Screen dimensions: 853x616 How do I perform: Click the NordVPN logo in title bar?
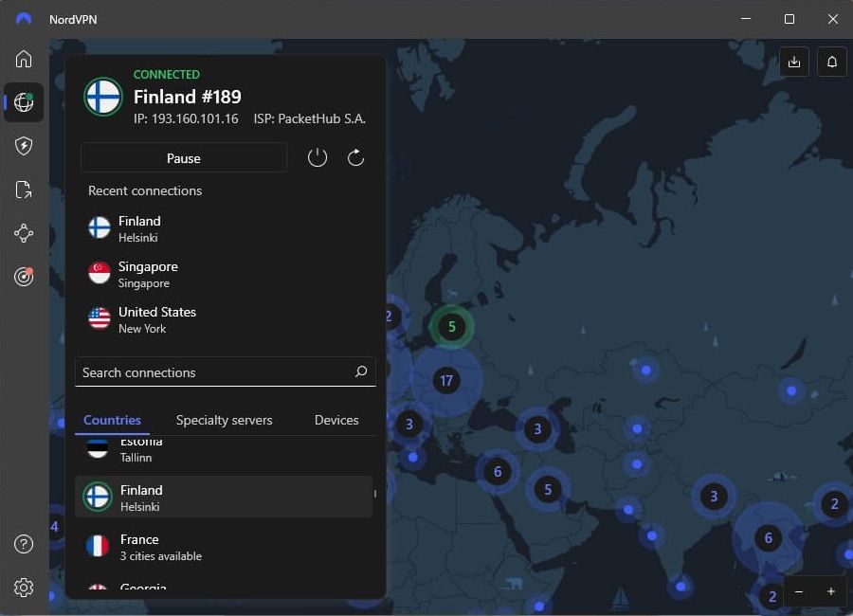[24, 19]
